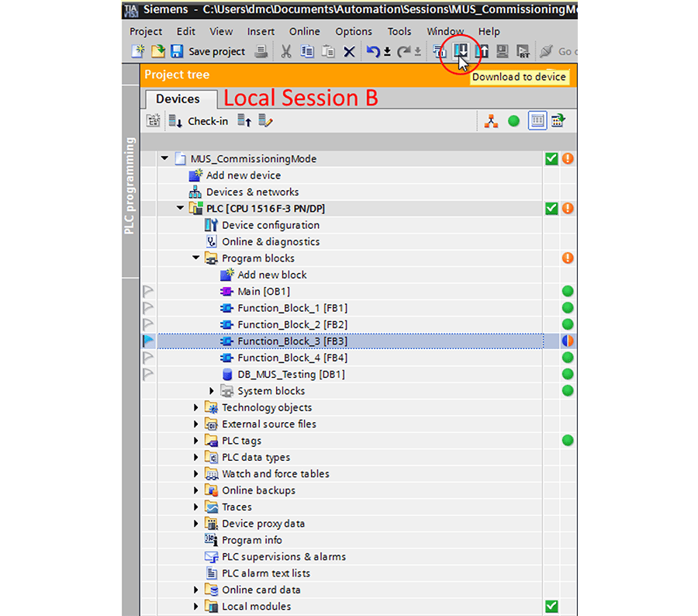Image resolution: width=698 pixels, height=616 pixels.
Task: Click the Check-in arrow icon in the project tree toolbar
Action: click(x=175, y=121)
